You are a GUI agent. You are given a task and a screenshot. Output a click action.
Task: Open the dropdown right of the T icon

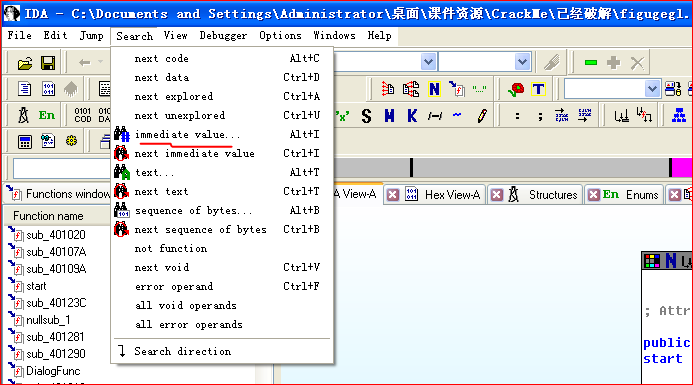pyautogui.click(x=652, y=89)
